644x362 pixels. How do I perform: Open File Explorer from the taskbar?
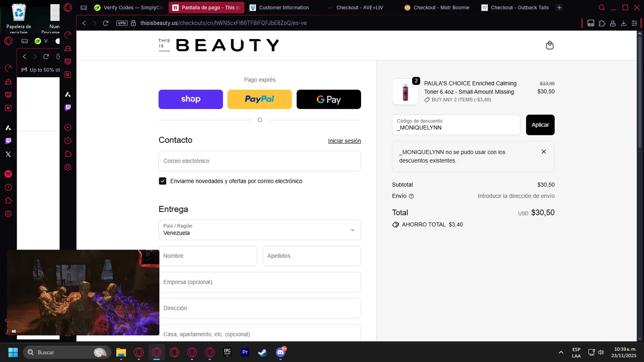coord(121,353)
